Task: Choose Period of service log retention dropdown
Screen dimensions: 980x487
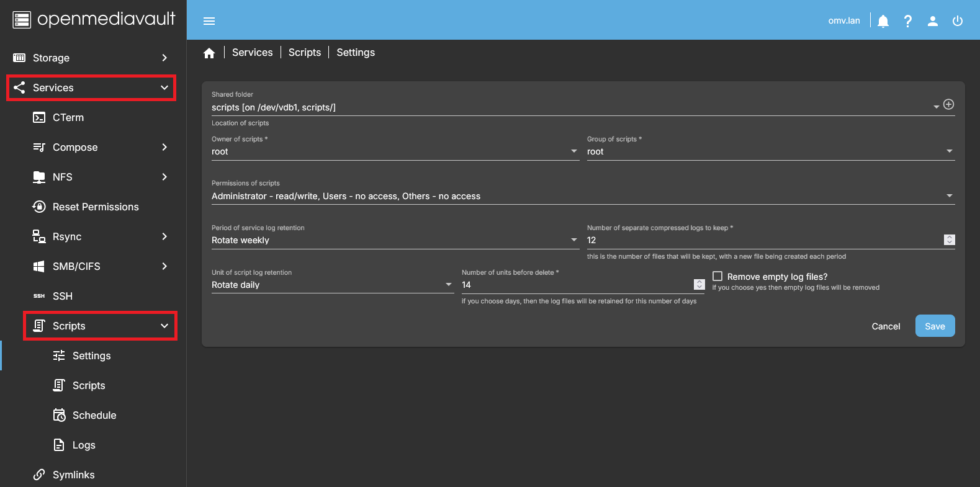Action: 394,240
